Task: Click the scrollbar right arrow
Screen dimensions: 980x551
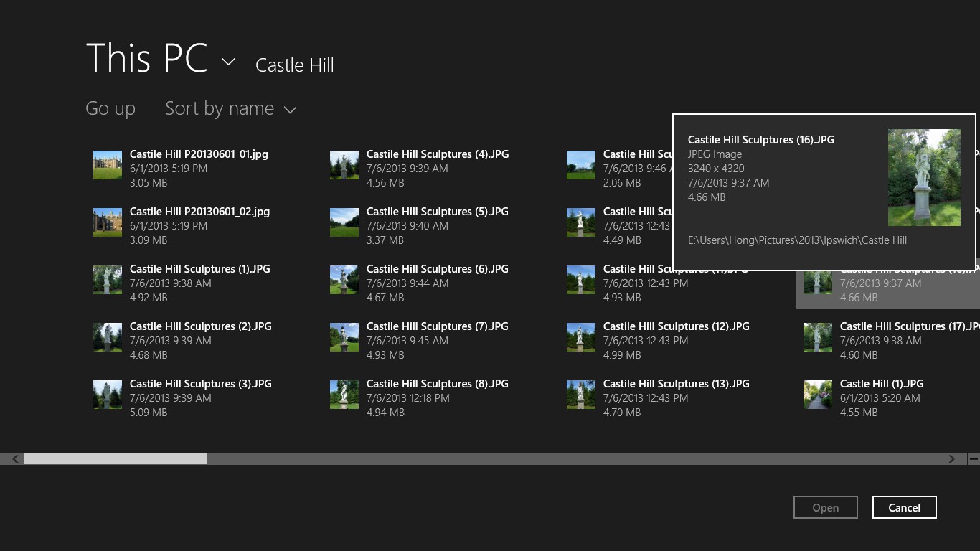Action: click(951, 458)
